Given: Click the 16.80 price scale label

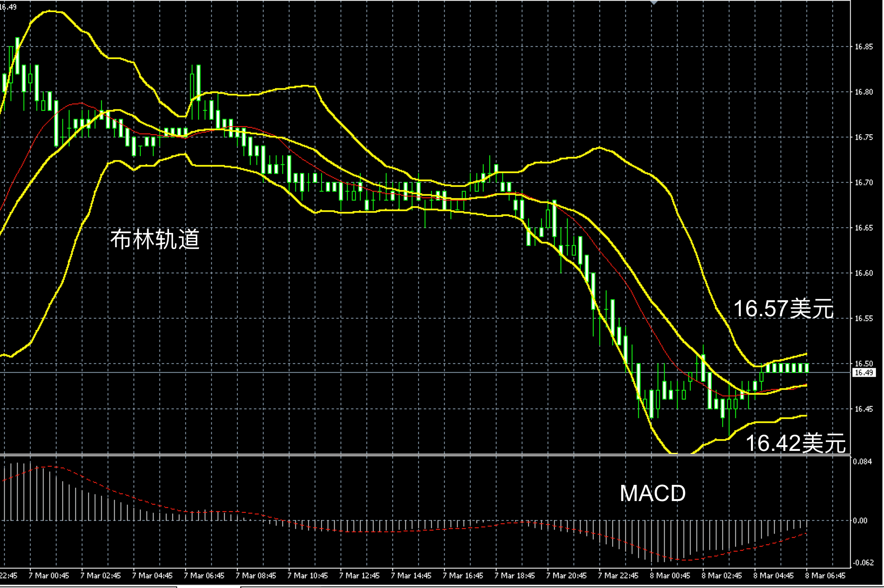Looking at the screenshot, I should click(x=863, y=92).
